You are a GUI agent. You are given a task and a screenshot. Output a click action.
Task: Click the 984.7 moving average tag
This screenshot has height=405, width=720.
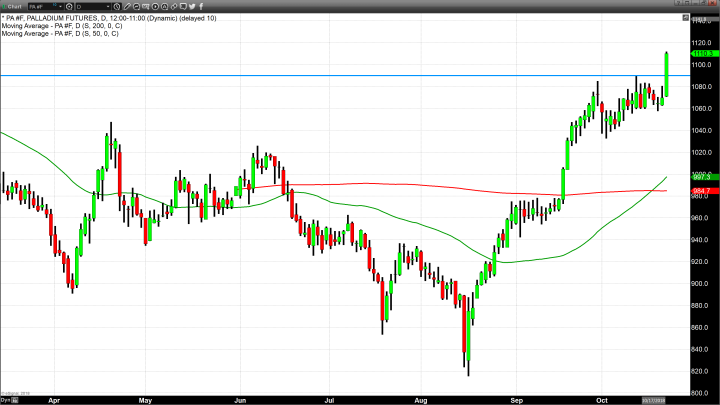704,191
